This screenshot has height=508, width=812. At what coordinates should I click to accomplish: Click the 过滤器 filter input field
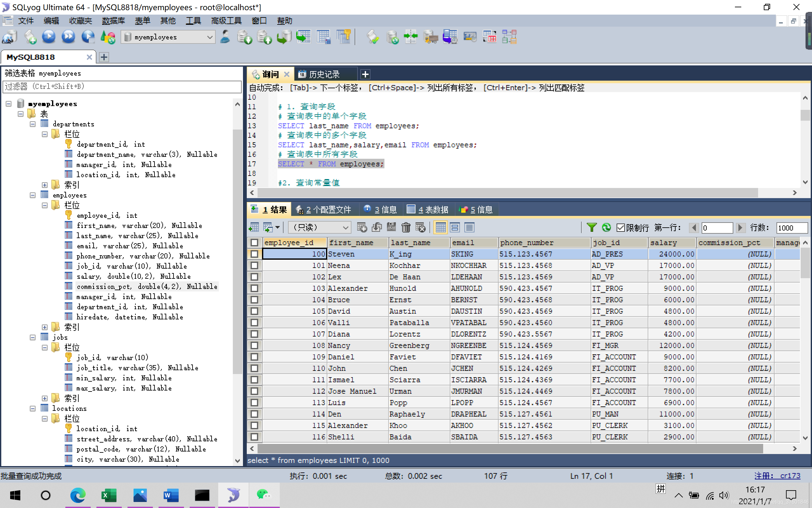[x=122, y=87]
